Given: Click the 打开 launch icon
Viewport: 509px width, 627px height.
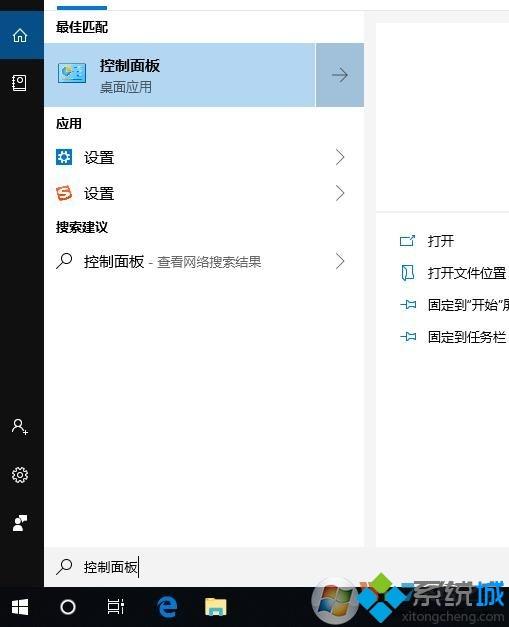Looking at the screenshot, I should coord(408,241).
